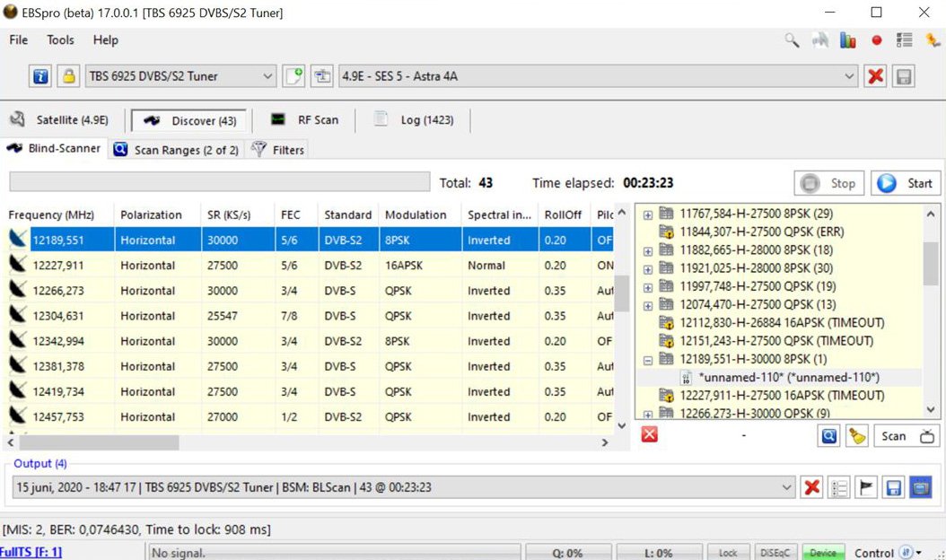Toggle the DiSEqC status button
Image resolution: width=946 pixels, height=560 pixels.
coord(775,553)
